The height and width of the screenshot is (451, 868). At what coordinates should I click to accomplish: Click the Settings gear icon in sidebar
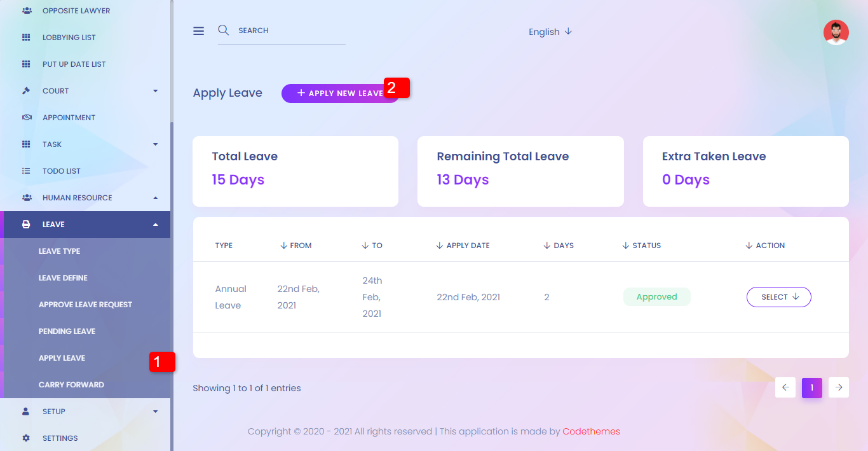26,438
